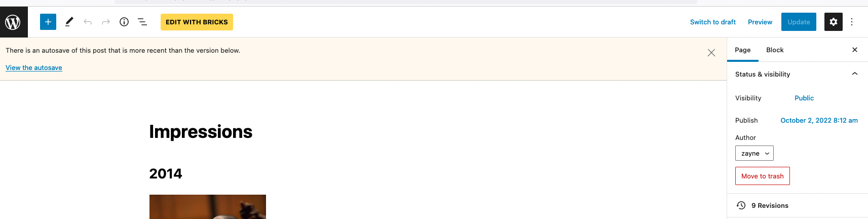This screenshot has height=219, width=868.
Task: Open the author dropdown showing zayne
Action: tap(754, 153)
